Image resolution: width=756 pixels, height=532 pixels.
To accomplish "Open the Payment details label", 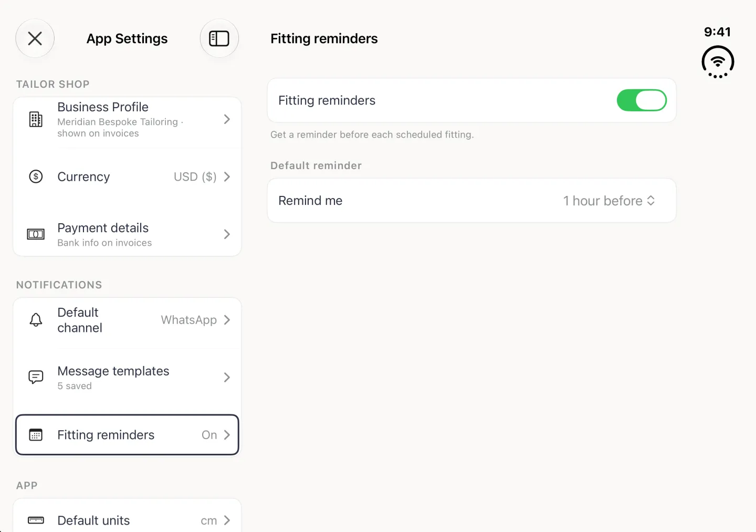I will pos(103,228).
